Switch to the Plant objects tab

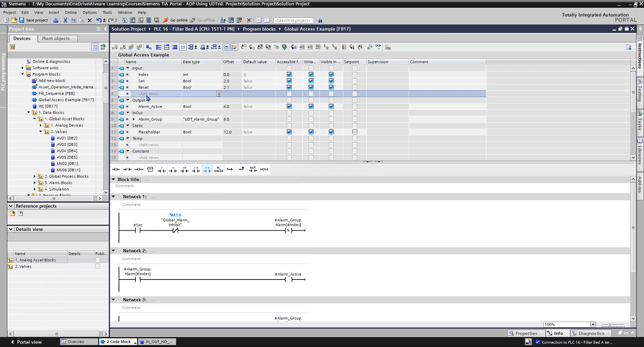click(x=56, y=38)
